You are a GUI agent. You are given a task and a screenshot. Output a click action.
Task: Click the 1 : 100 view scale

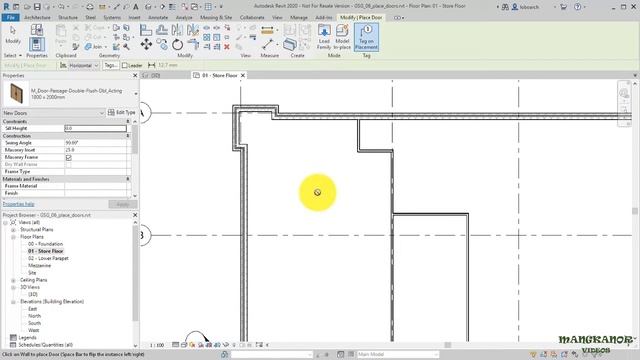[157, 345]
